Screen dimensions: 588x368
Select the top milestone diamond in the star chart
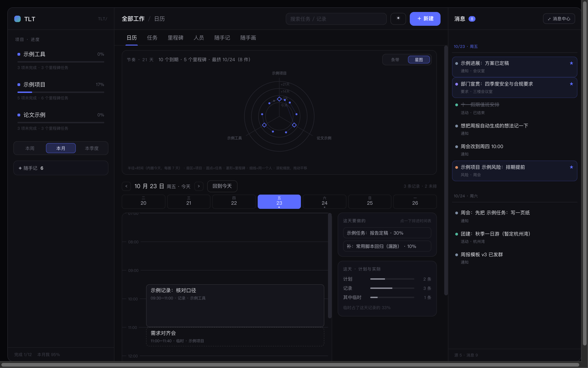(x=279, y=99)
